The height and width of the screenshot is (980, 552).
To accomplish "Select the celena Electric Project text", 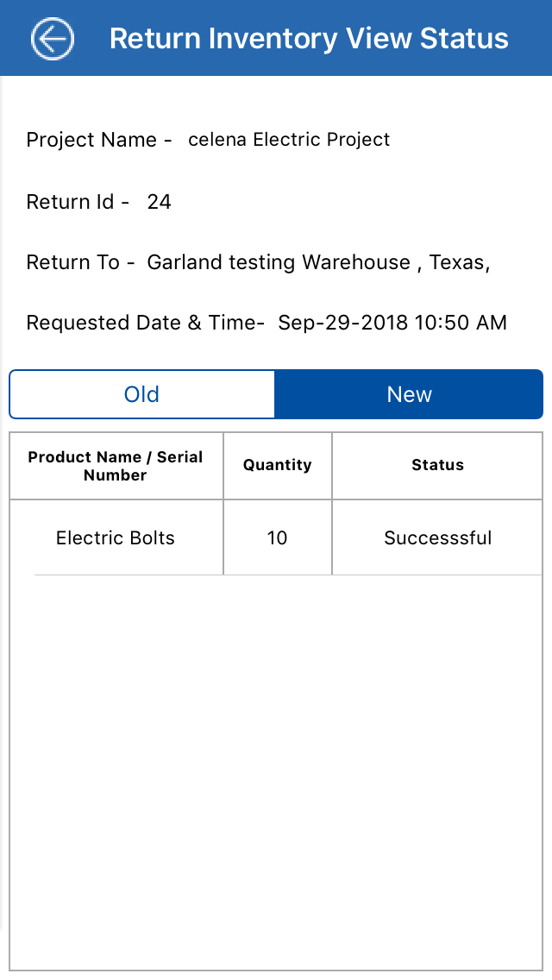I will tap(289, 140).
